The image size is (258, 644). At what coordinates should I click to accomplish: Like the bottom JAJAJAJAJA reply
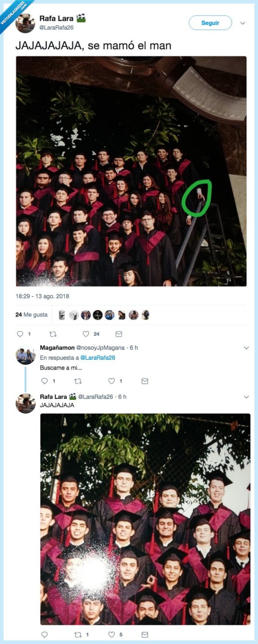click(111, 634)
